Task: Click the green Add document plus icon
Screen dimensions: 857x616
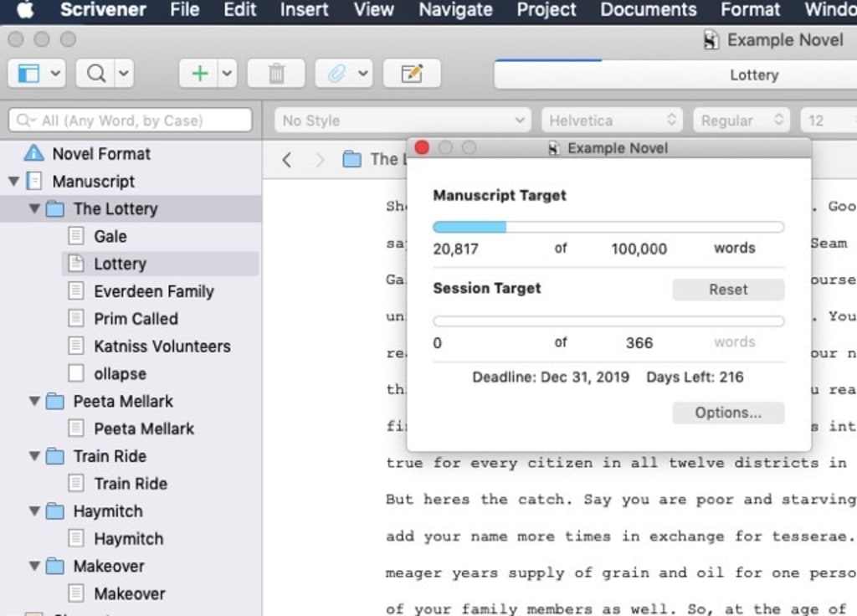Action: point(199,74)
